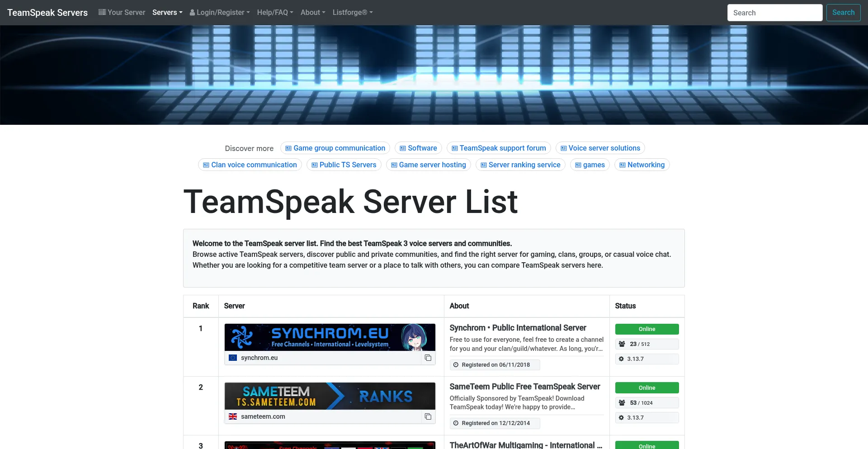Click the About column header
This screenshot has width=868, height=449.
(x=459, y=306)
